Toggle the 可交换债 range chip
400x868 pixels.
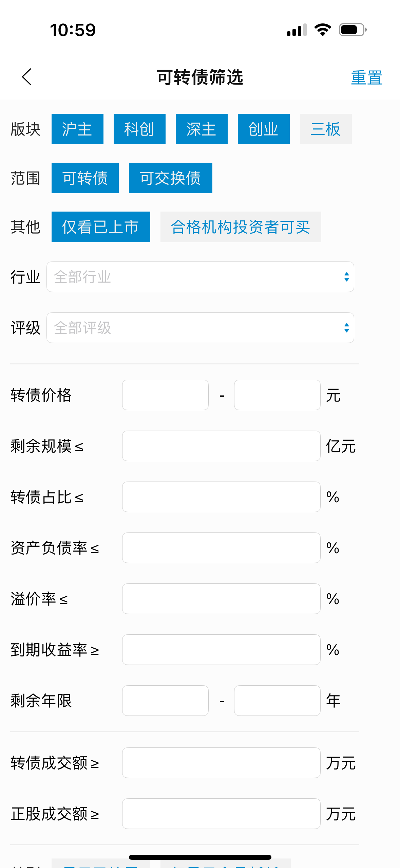coord(171,178)
